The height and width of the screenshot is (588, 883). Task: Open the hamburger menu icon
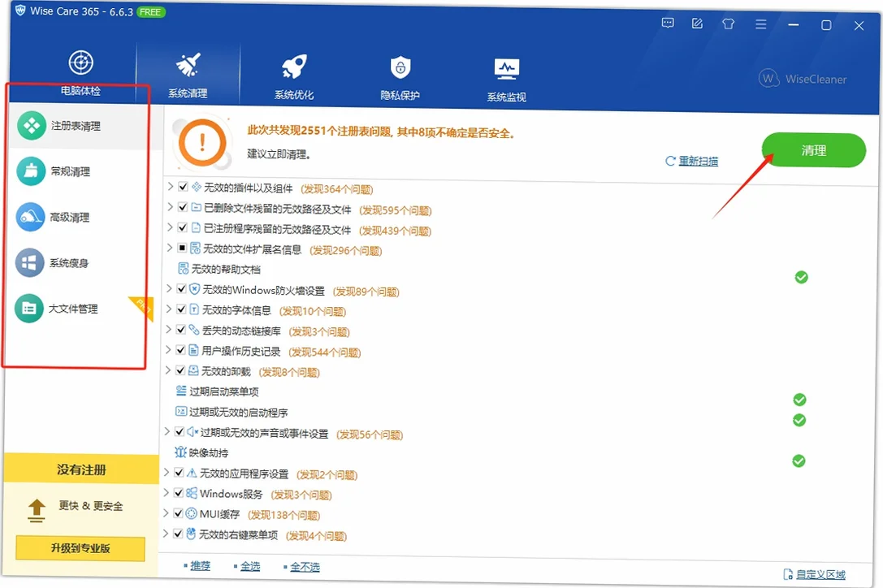tap(761, 24)
